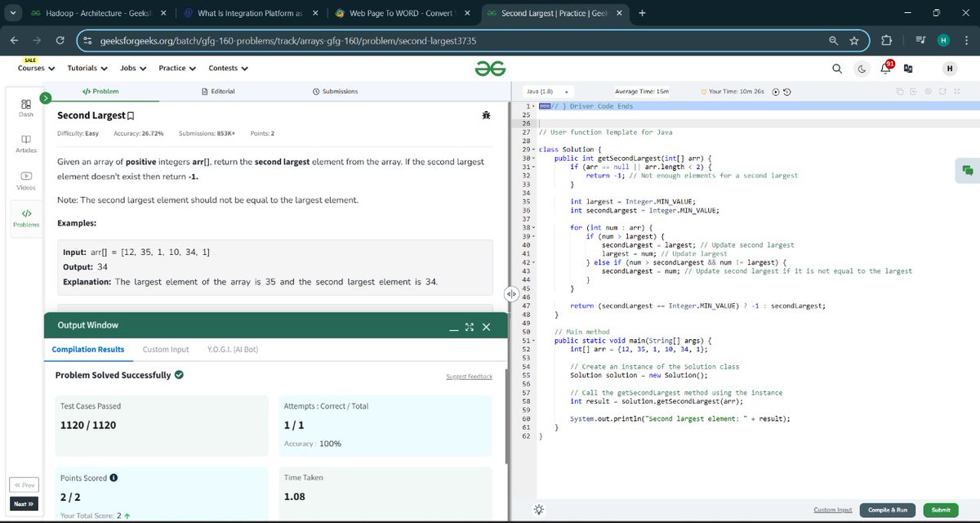Open the site search magnifier icon
This screenshot has height=523, width=980.
[838, 69]
